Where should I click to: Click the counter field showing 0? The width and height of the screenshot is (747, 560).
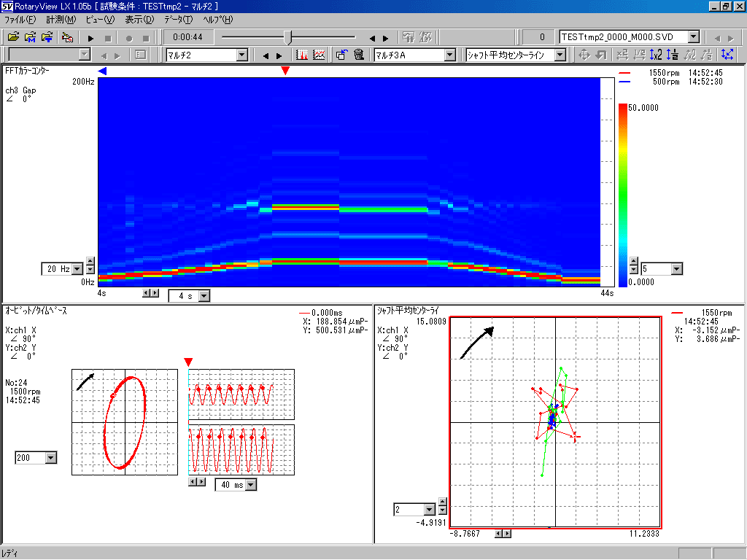coord(538,37)
